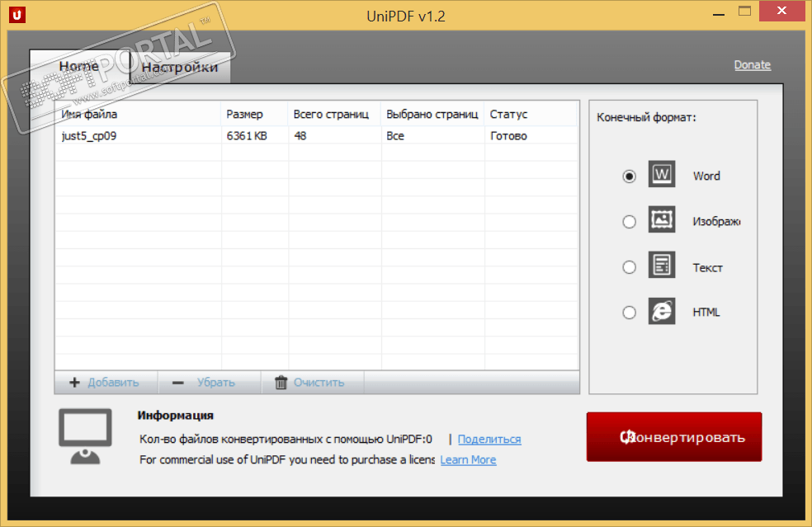Click the 6361 KB size cell

coord(247,136)
